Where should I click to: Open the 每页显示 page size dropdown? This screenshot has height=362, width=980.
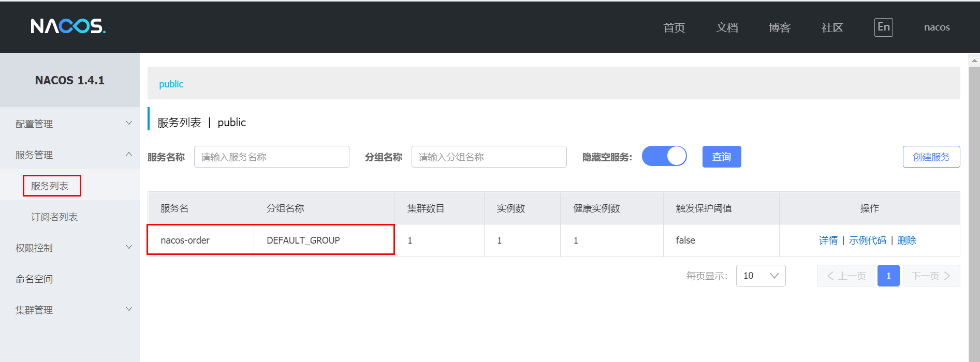(x=760, y=276)
